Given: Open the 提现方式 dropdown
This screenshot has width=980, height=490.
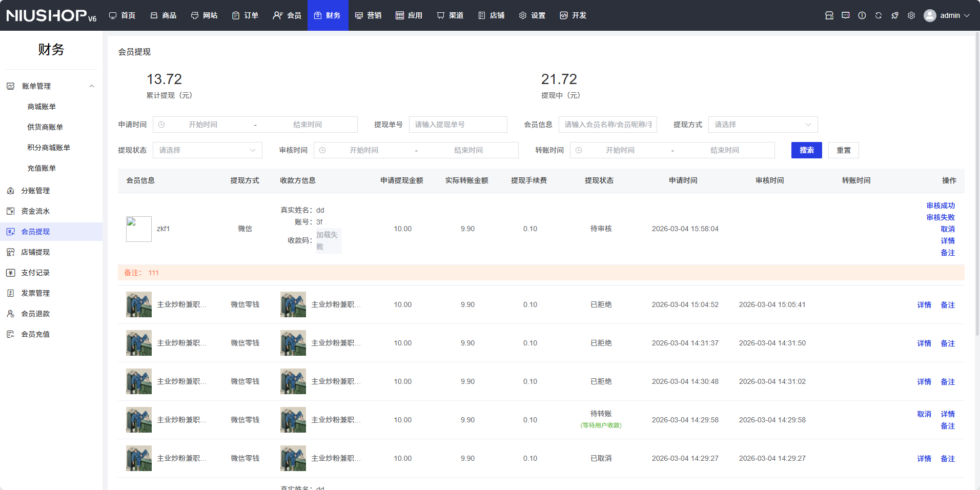Looking at the screenshot, I should point(762,125).
